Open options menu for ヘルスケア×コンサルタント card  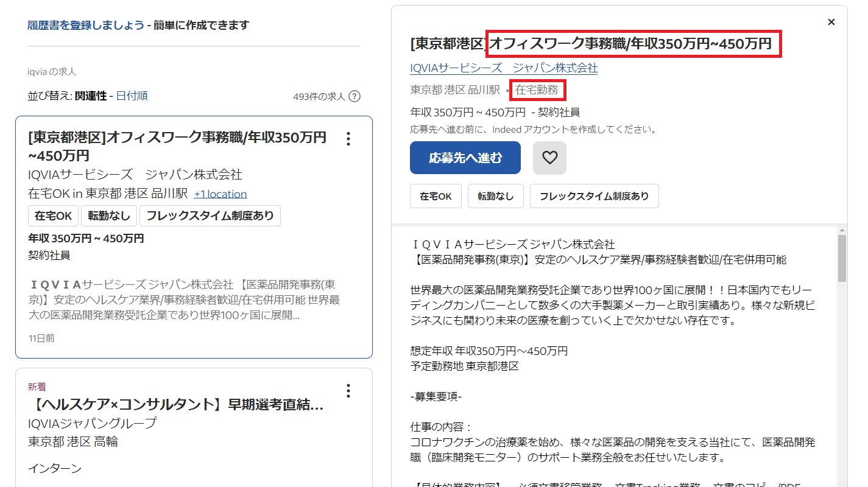click(x=348, y=390)
